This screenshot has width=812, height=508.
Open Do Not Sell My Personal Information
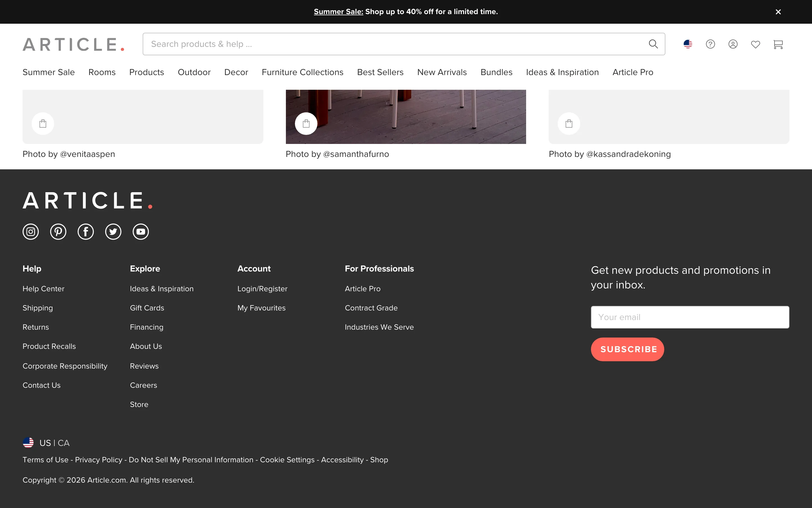tap(191, 460)
